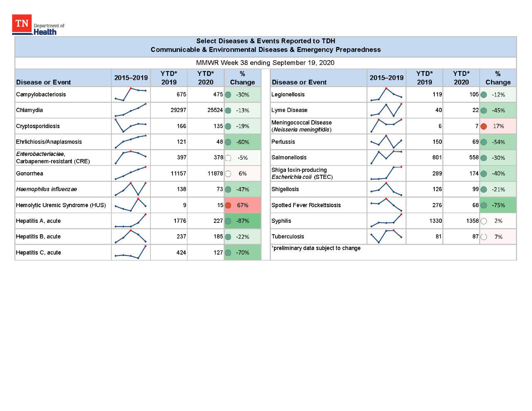This screenshot has height=411, width=532.
Task: Click the Chlamydia 2015–2019 sparkline chart
Action: [131, 110]
